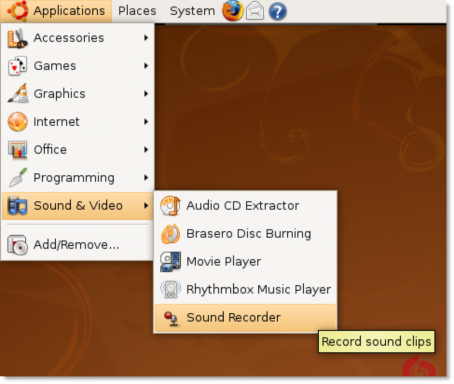Image resolution: width=454 pixels, height=384 pixels.
Task: Click the Brasero Disc Burning icon
Action: click(170, 234)
